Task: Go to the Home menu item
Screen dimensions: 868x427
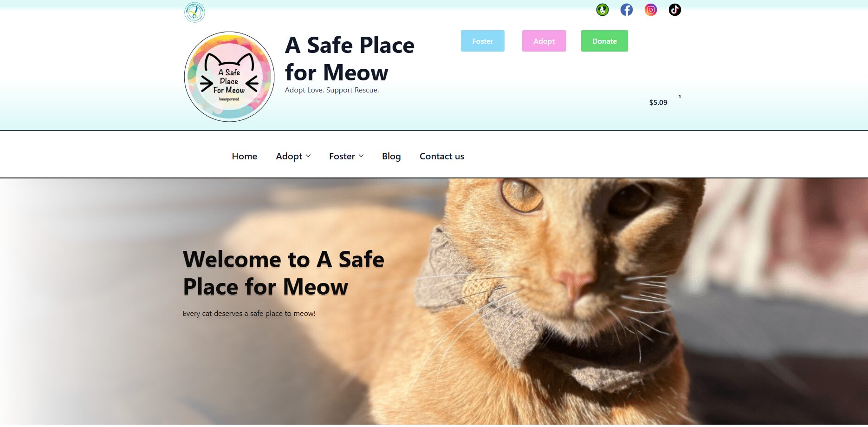Action: (245, 156)
